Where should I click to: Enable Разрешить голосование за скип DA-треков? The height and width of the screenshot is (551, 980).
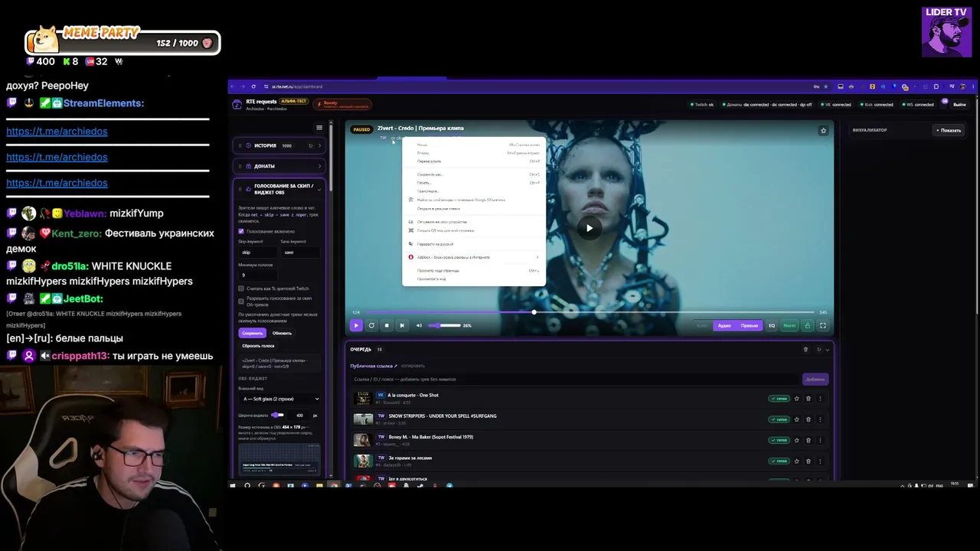pyautogui.click(x=241, y=301)
